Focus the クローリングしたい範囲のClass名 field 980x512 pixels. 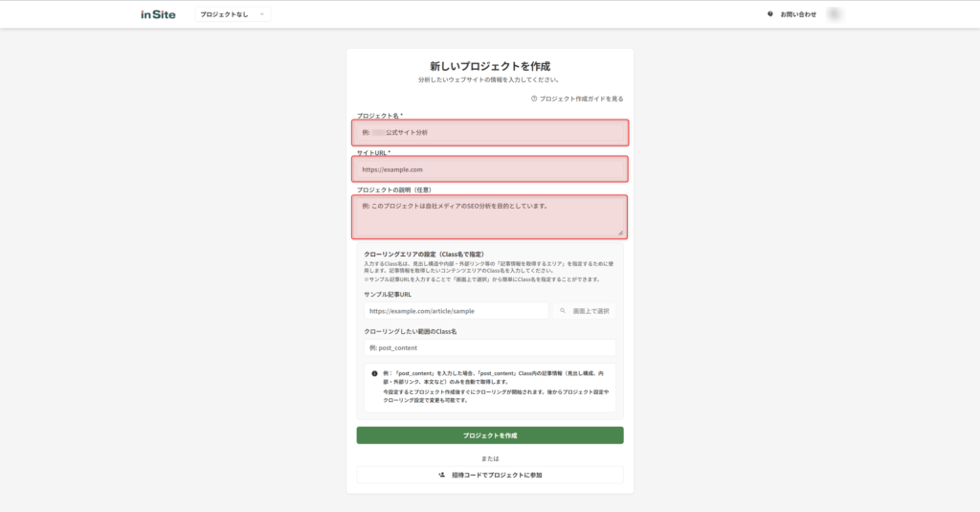pyautogui.click(x=490, y=347)
